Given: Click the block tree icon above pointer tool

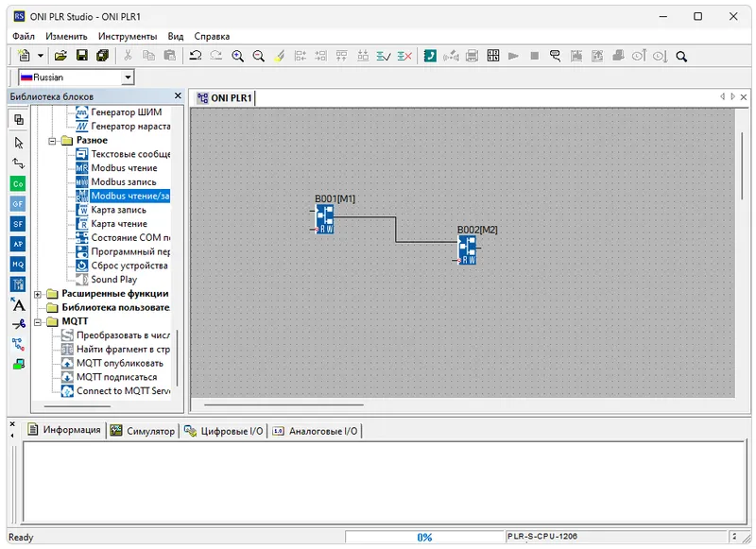Looking at the screenshot, I should click(x=18, y=120).
